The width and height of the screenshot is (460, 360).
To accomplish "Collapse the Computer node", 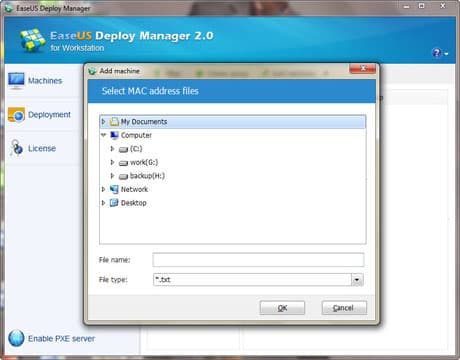I will pyautogui.click(x=103, y=135).
